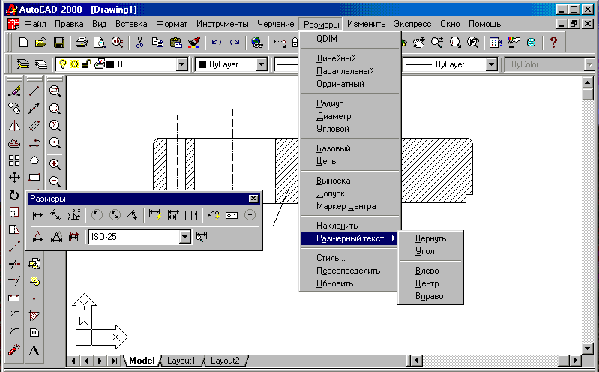Viewport: 599px width, 372px height.
Task: Click vertical scrollbar down arrow
Action: (x=588, y=348)
